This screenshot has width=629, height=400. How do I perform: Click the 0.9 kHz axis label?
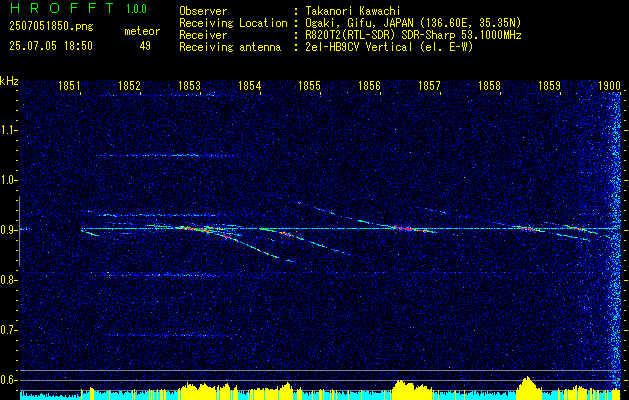[x=8, y=230]
